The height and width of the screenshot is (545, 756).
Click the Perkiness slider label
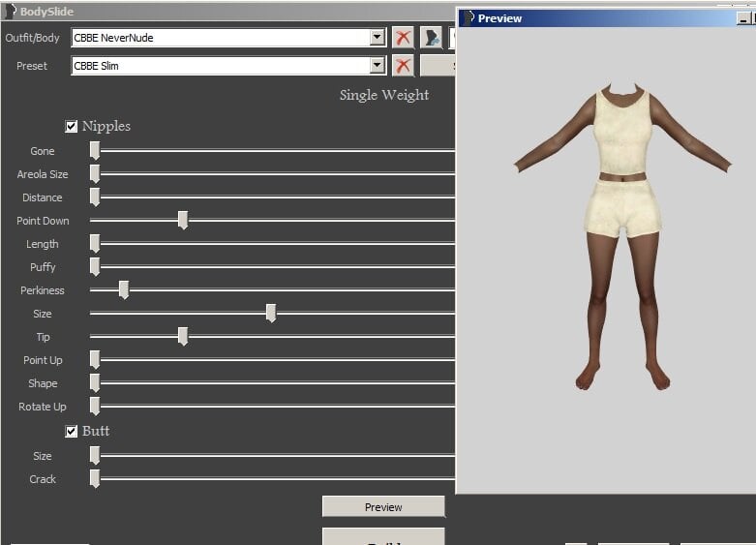43,290
